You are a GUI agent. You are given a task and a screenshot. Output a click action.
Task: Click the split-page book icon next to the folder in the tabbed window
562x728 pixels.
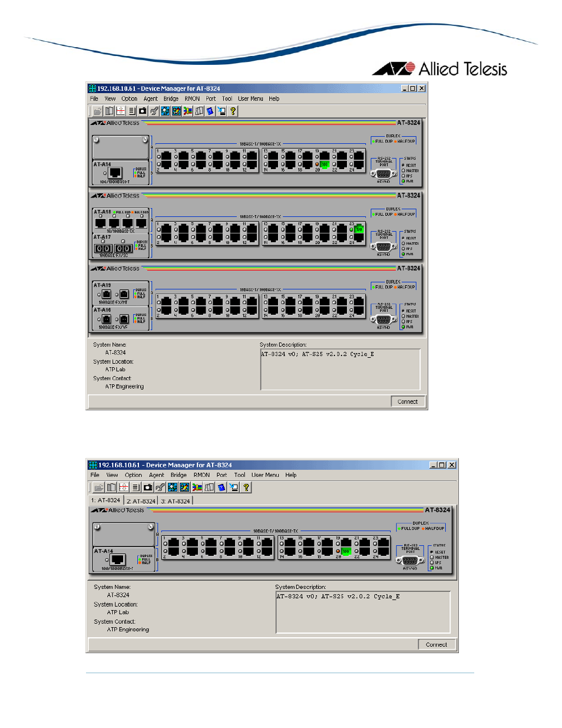[111, 487]
